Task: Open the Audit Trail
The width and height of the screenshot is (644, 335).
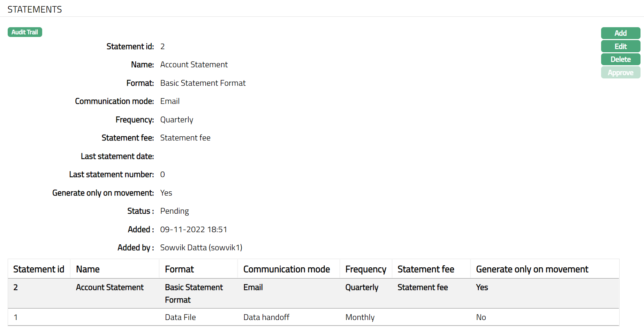Action: [x=25, y=32]
